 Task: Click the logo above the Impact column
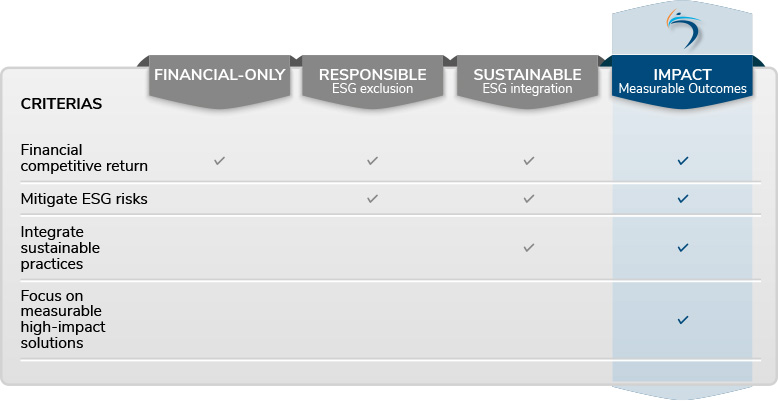[x=683, y=29]
